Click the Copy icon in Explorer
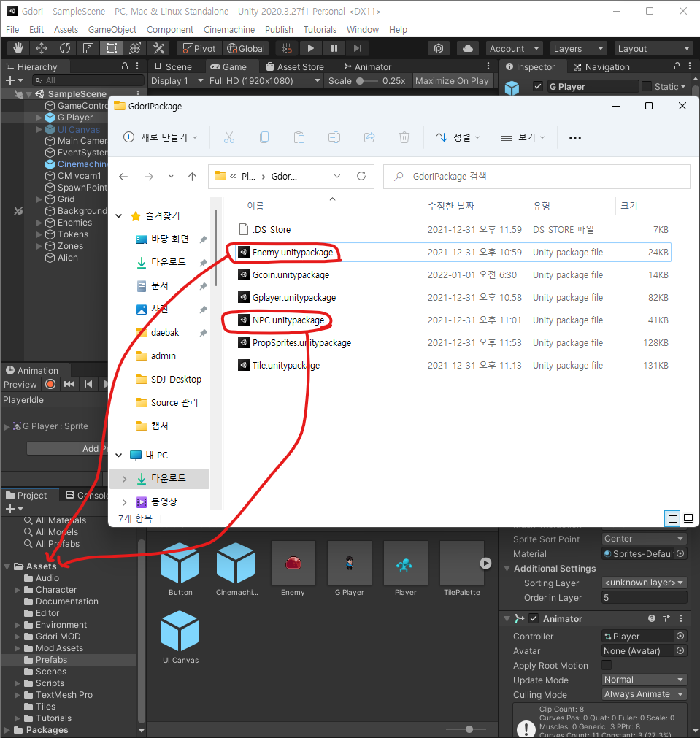The height and width of the screenshot is (738, 700). 264,137
